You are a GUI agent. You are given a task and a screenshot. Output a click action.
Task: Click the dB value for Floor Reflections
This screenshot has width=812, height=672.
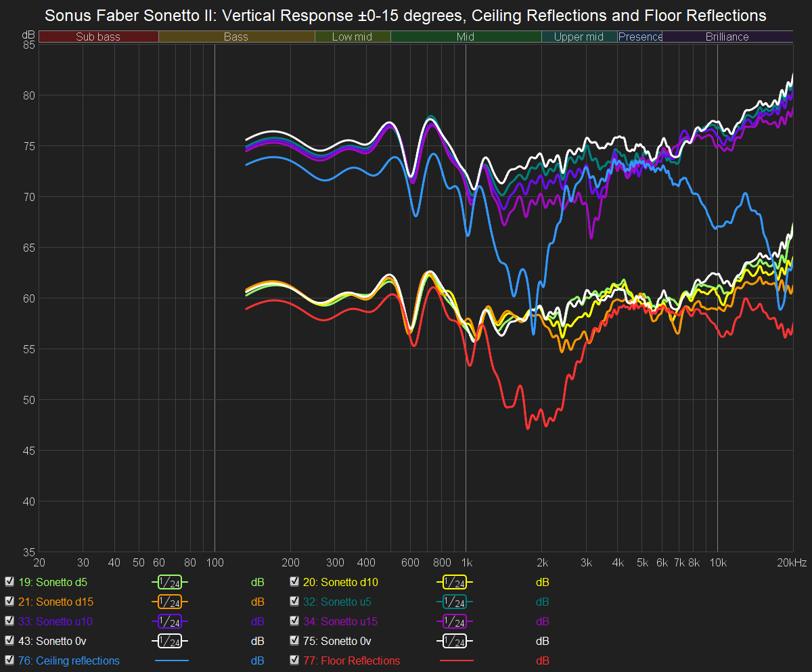542,660
